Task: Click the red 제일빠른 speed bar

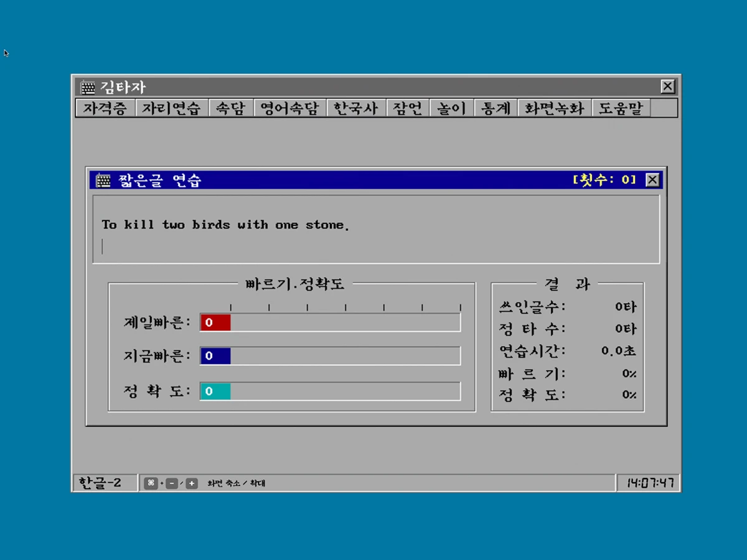Action: [215, 322]
